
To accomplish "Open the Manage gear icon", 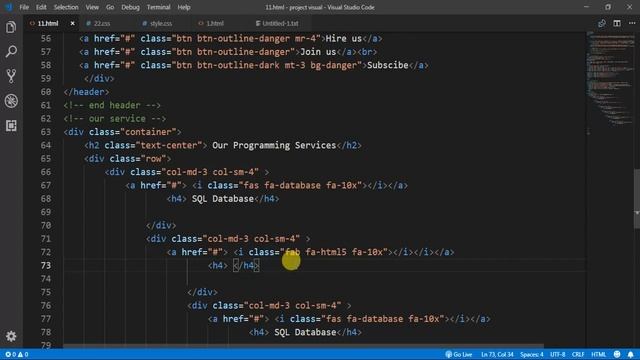I will (11, 336).
